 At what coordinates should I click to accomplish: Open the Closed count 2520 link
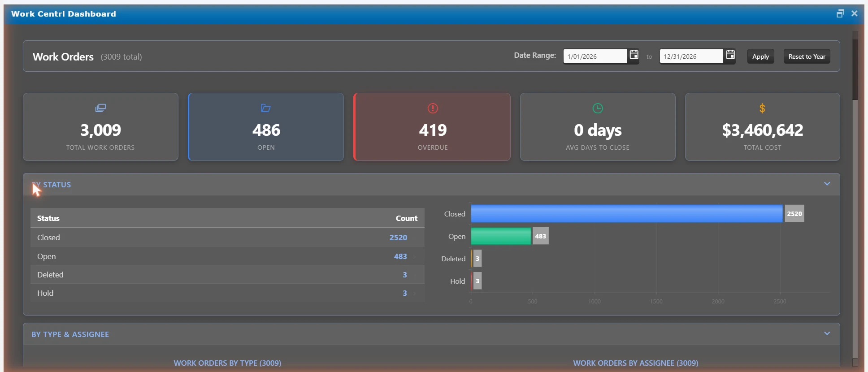pos(398,238)
